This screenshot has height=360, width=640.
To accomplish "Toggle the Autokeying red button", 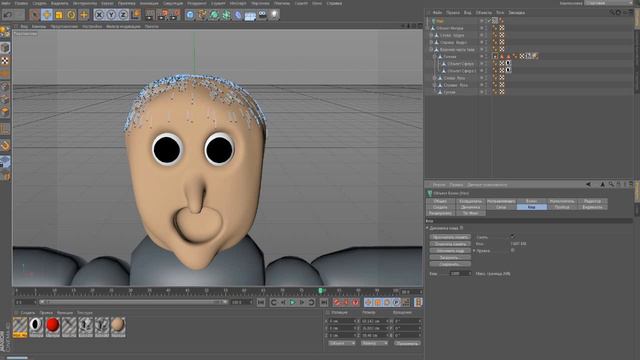I will [x=346, y=302].
